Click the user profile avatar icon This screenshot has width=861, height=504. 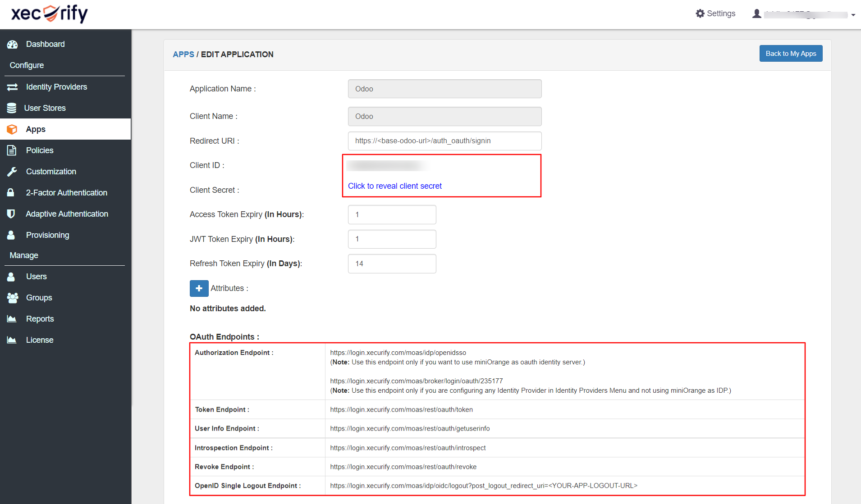point(757,14)
